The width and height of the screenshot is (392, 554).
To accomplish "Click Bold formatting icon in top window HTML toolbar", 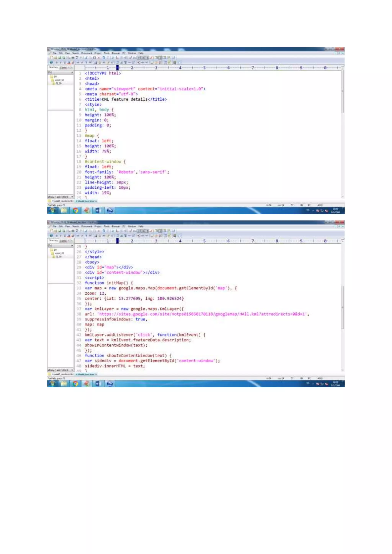I will pos(56,63).
